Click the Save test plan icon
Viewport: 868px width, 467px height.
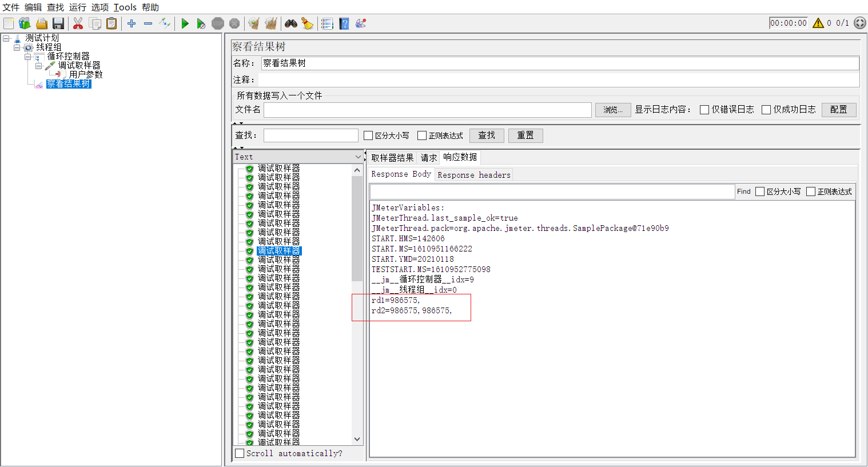point(59,23)
